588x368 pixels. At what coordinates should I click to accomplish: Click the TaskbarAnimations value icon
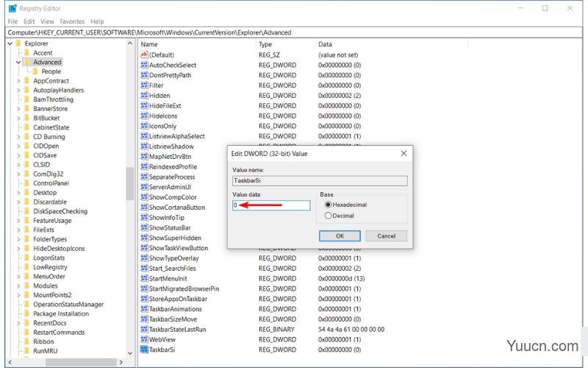pos(144,308)
